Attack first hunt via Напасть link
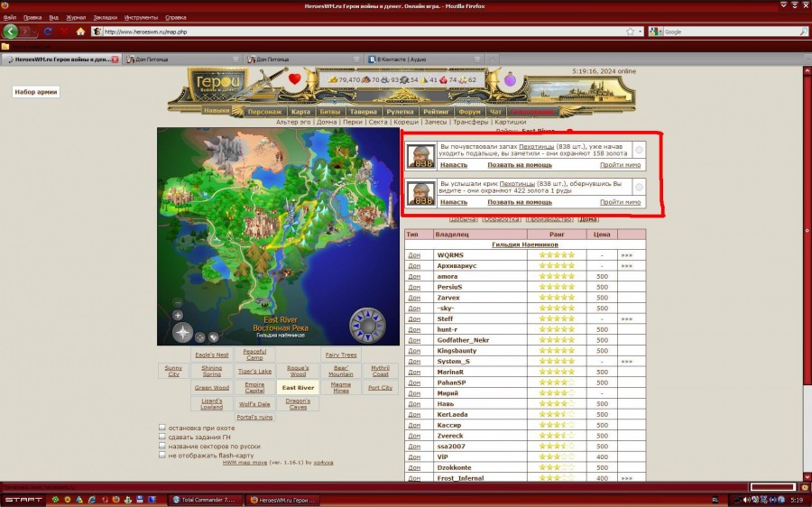This screenshot has width=812, height=507. tap(454, 165)
